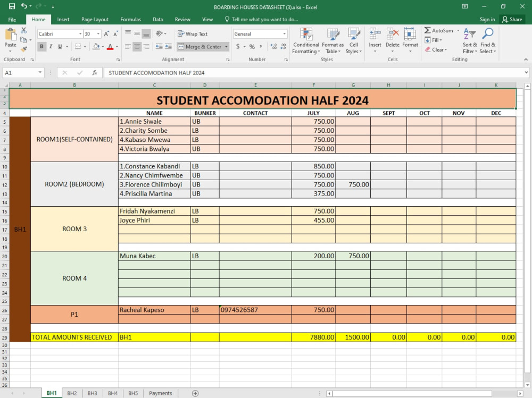The width and height of the screenshot is (532, 398).
Task: Open Cell Styles gallery
Action: [x=354, y=41]
